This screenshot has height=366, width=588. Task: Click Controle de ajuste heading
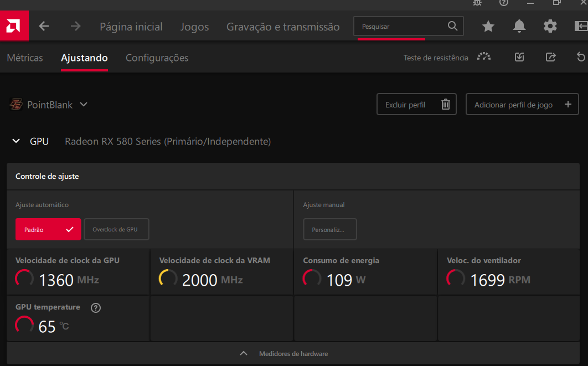[47, 176]
